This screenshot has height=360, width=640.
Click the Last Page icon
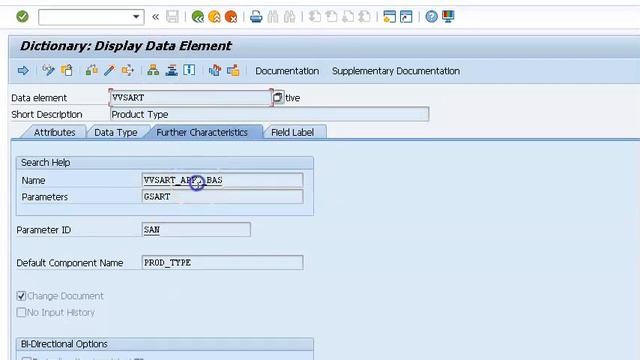[x=364, y=17]
